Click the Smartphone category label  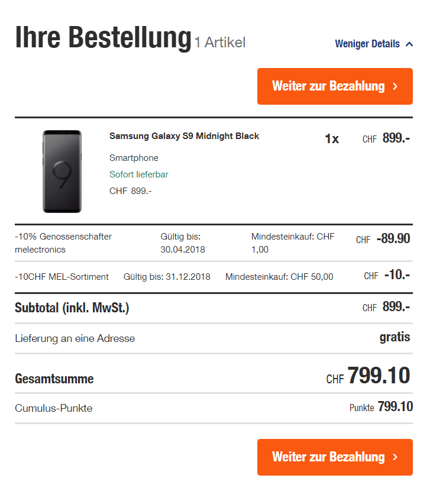(134, 158)
